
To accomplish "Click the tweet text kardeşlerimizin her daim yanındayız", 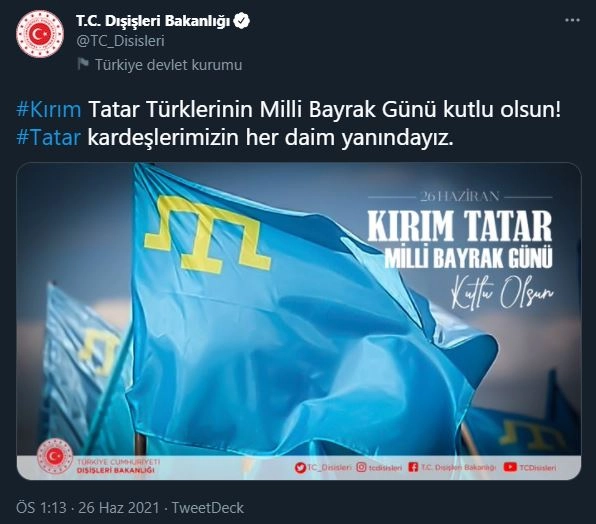I will click(271, 138).
